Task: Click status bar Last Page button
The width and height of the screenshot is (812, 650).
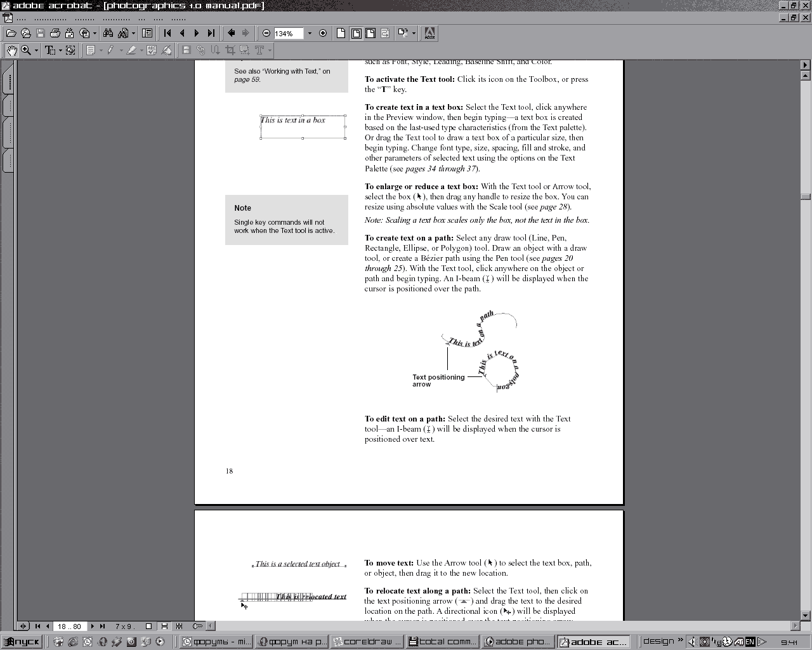Action: [x=102, y=627]
